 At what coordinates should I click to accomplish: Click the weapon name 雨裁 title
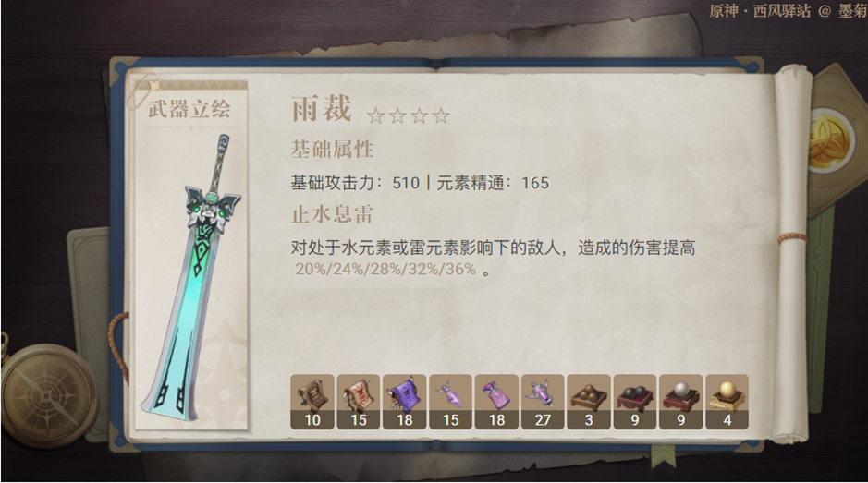pos(322,108)
